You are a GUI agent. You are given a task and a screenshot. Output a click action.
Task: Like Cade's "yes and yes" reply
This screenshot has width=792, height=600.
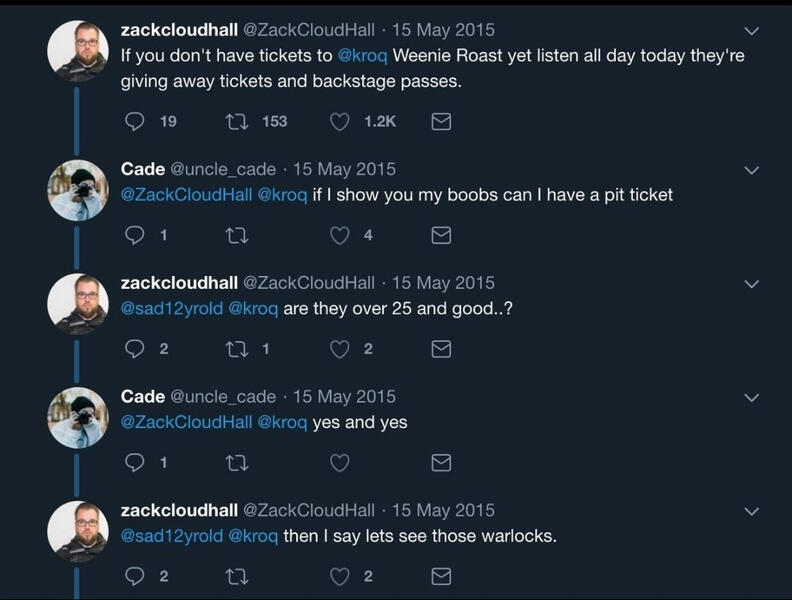click(340, 462)
